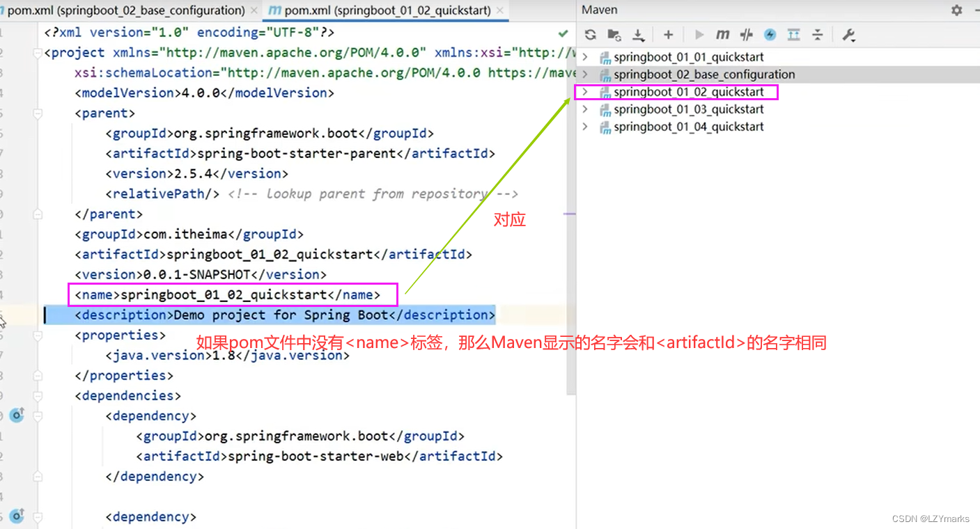This screenshot has width=980, height=529.
Task: Close the springboot_01_02_quickstart pom.xml tab
Action: [x=501, y=10]
